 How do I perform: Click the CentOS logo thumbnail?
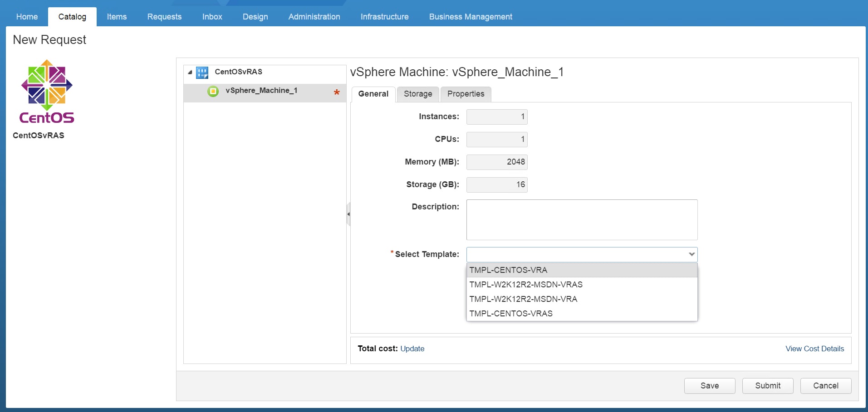[47, 92]
